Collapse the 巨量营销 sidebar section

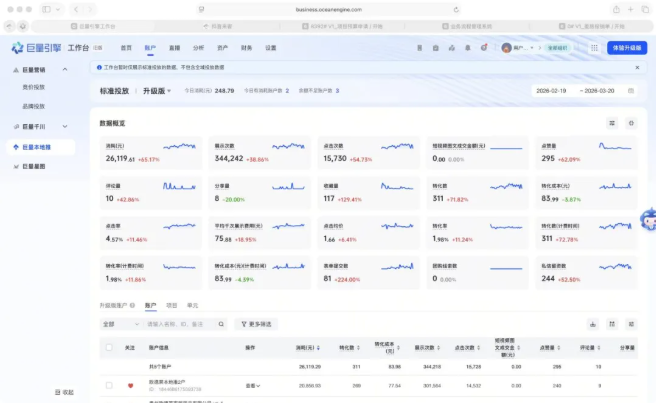pos(66,70)
